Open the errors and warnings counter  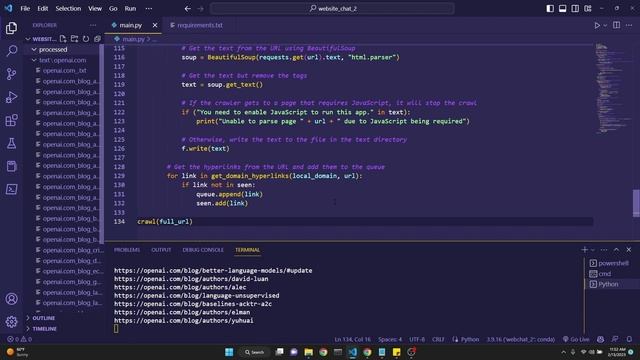tap(19, 339)
